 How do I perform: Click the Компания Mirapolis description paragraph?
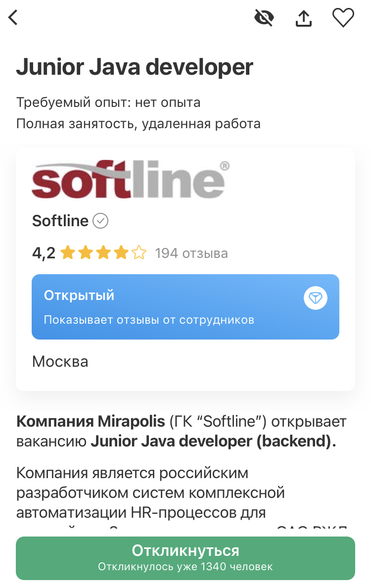pyautogui.click(x=182, y=431)
